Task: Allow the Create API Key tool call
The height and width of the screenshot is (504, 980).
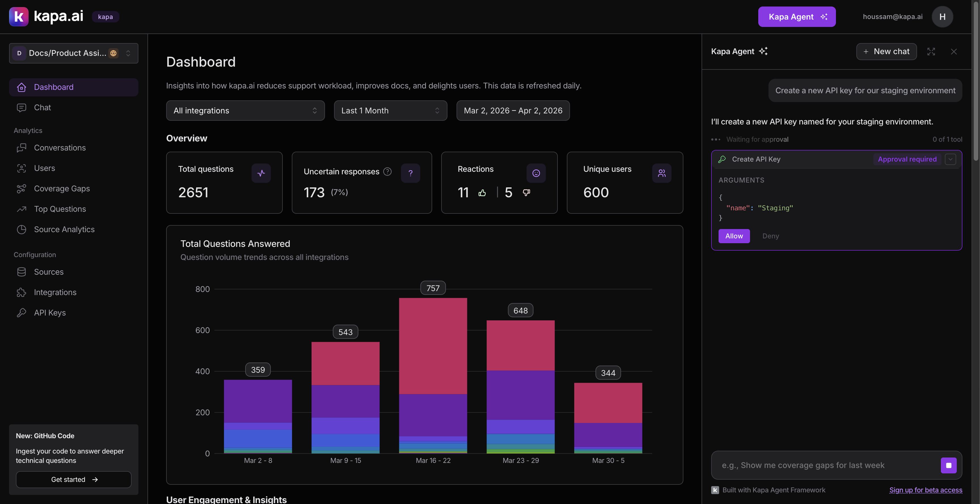Action: coord(734,236)
